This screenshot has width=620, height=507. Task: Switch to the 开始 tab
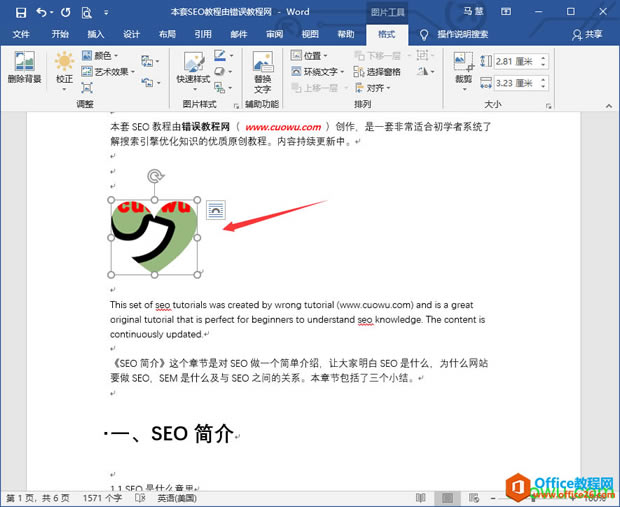60,34
